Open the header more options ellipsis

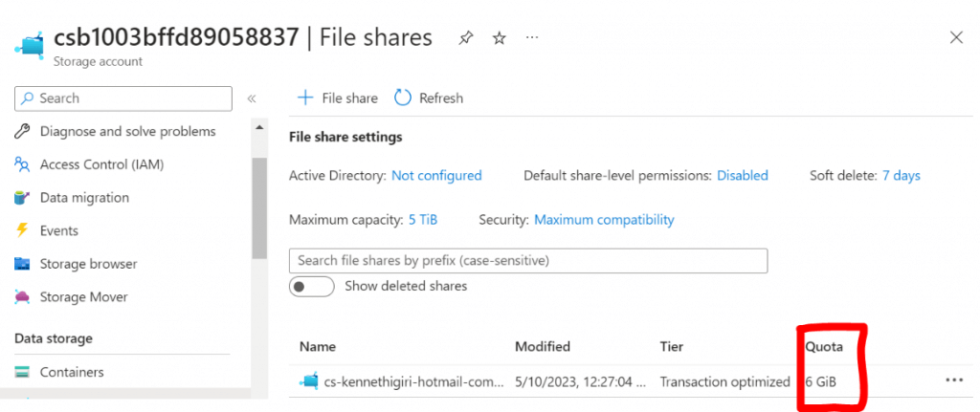532,38
